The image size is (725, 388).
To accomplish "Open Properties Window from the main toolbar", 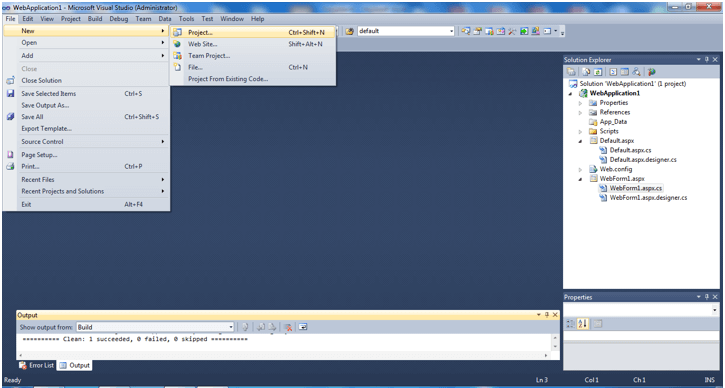I will click(x=477, y=31).
